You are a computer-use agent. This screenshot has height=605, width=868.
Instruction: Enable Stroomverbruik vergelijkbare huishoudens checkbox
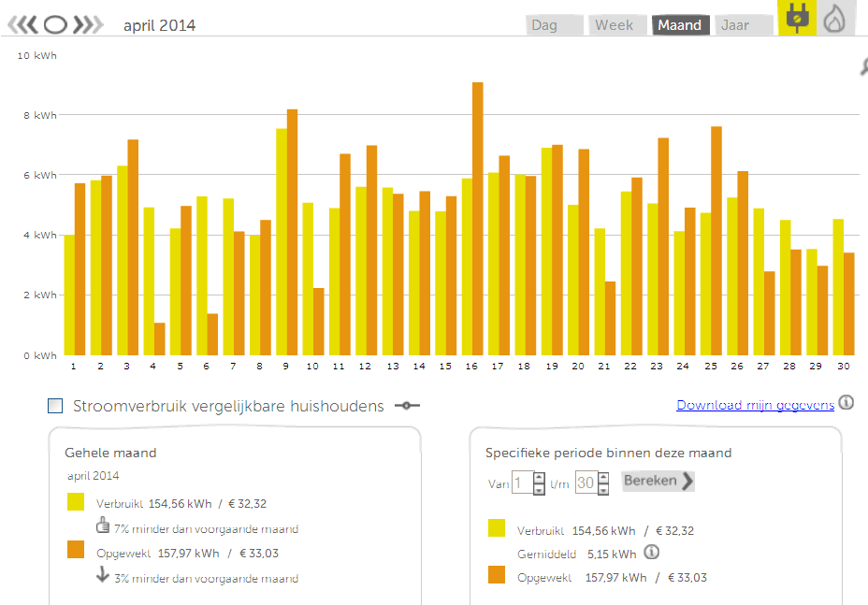tap(55, 406)
